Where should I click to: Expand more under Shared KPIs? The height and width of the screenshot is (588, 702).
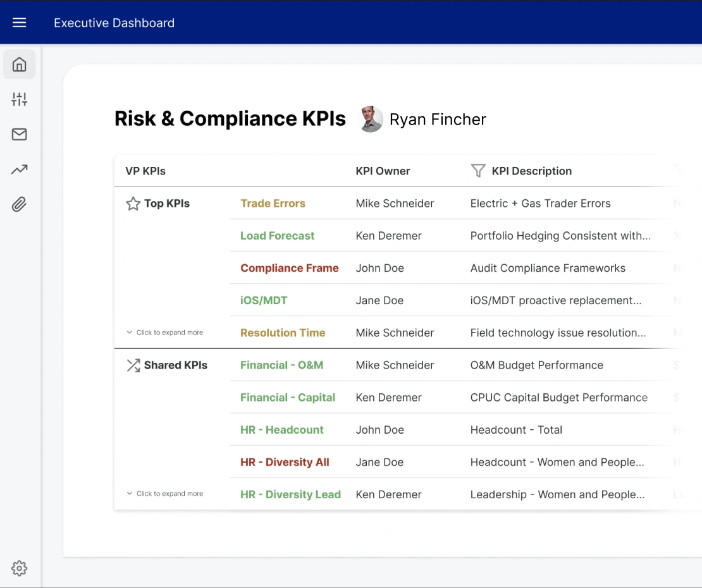[x=164, y=494]
